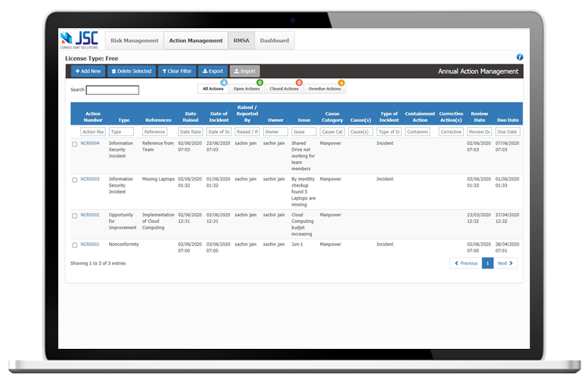The image size is (588, 379).
Task: Click the Export download button
Action: (213, 71)
